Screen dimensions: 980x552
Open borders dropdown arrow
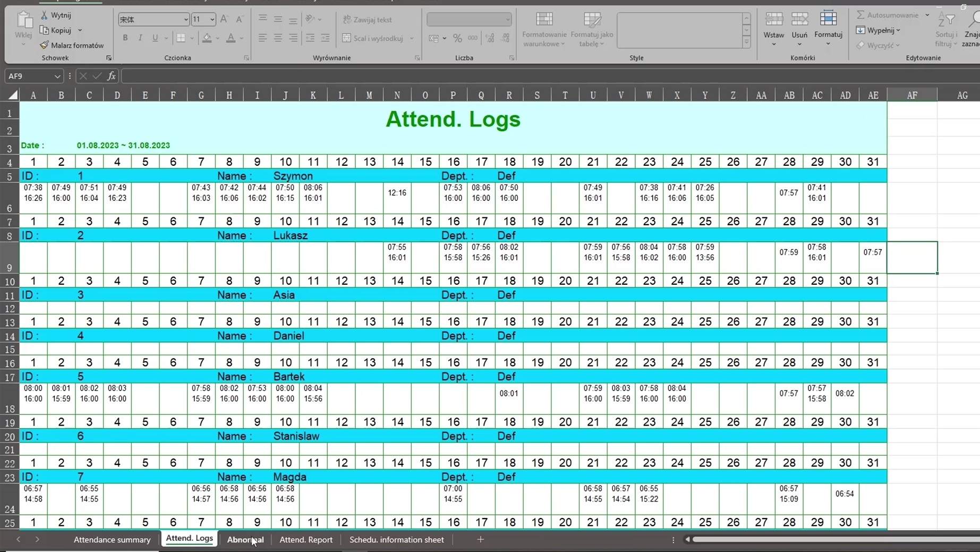pyautogui.click(x=192, y=38)
